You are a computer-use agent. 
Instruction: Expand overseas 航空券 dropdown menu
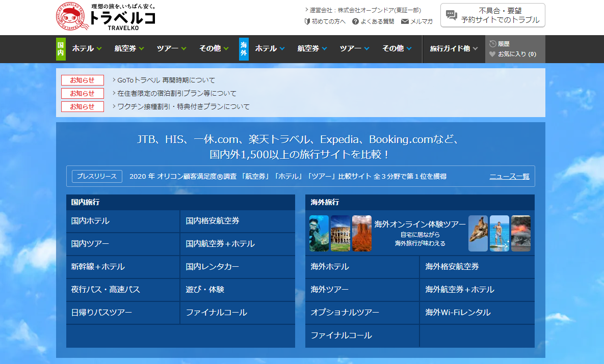[312, 48]
